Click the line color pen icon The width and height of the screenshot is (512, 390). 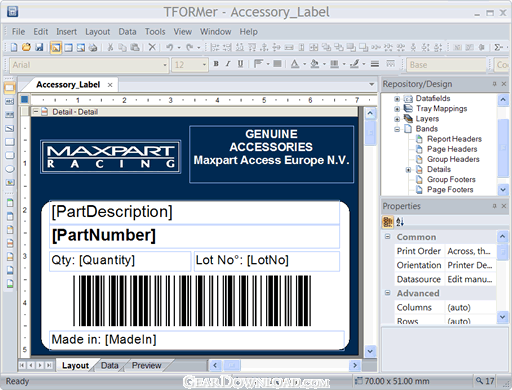[x=354, y=64]
